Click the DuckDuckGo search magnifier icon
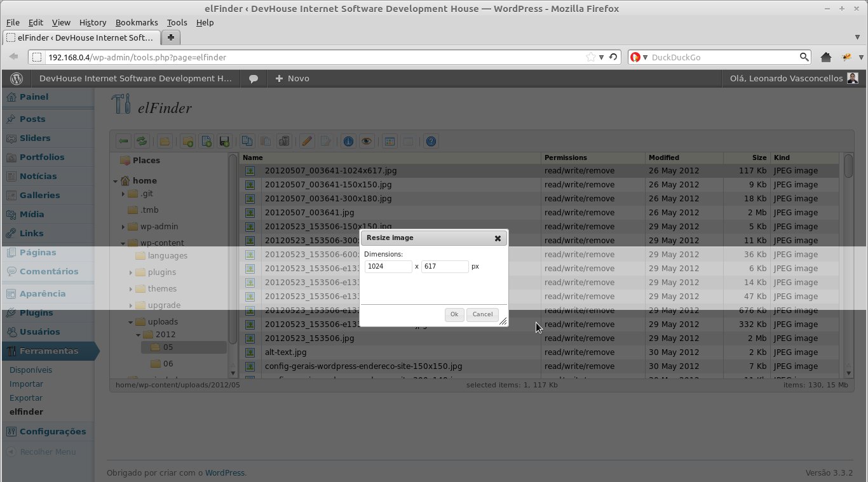Screen dimensions: 868x482 click(804, 57)
